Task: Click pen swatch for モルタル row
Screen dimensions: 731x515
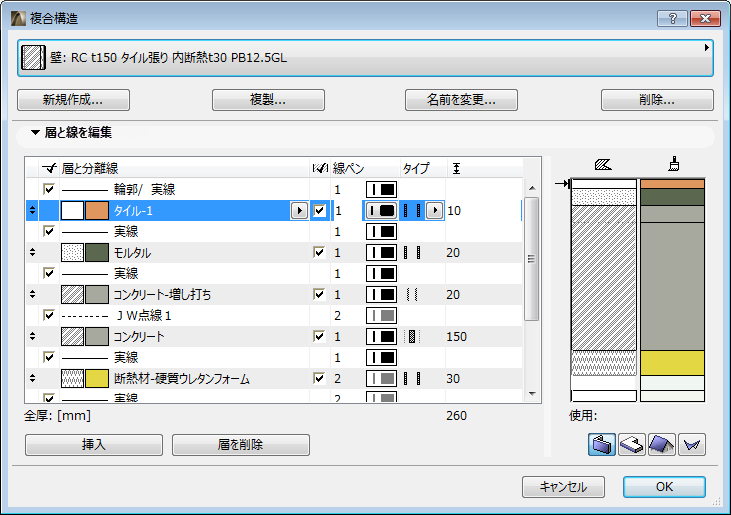Action: click(x=381, y=253)
